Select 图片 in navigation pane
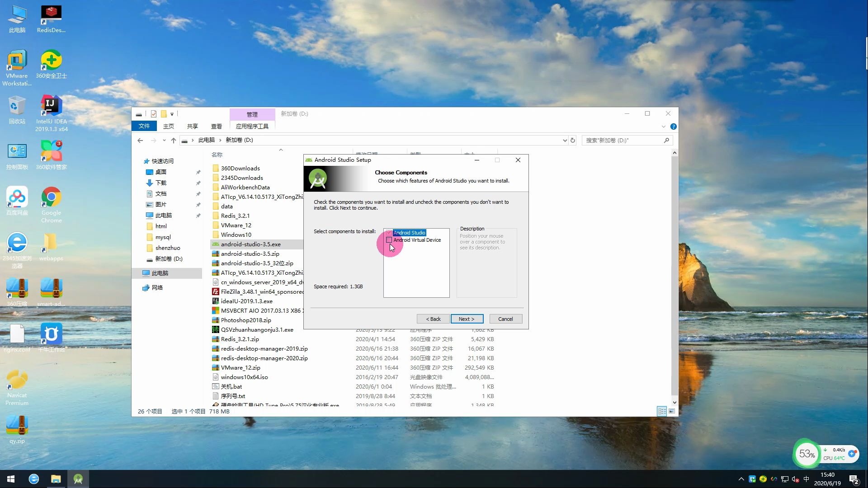 (161, 205)
